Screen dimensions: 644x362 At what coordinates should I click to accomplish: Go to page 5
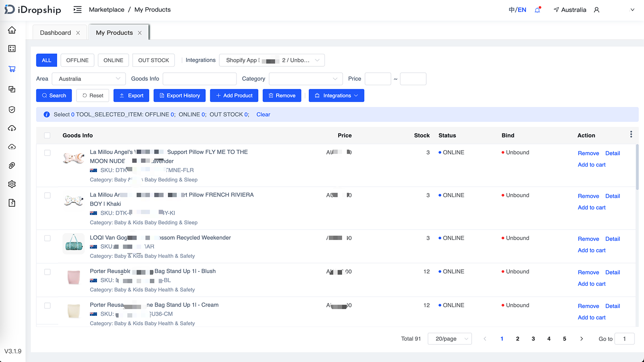click(x=565, y=339)
